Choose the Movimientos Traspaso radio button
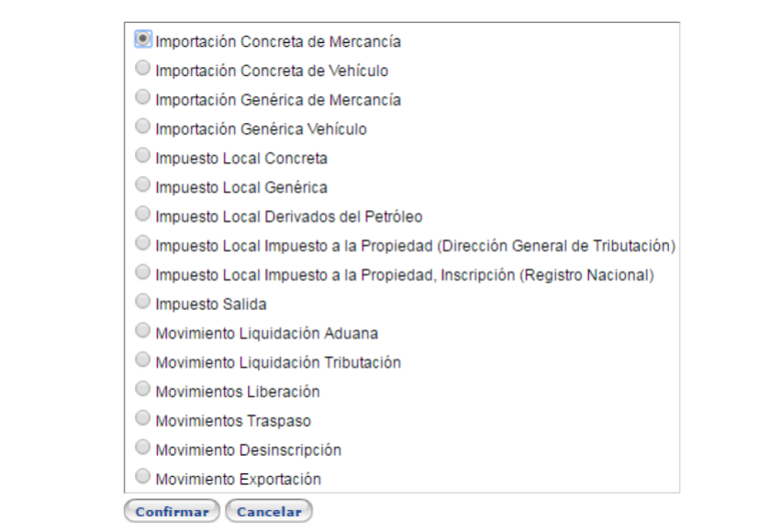 [141, 418]
